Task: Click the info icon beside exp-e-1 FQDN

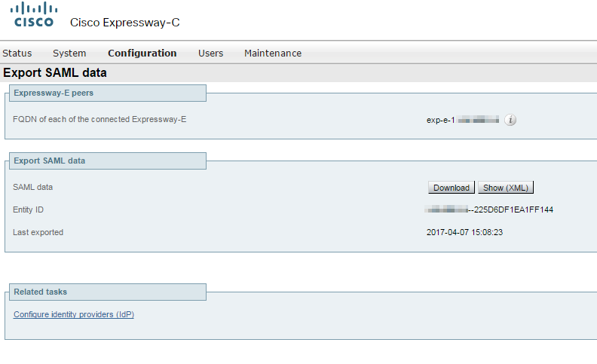Action: [x=510, y=120]
